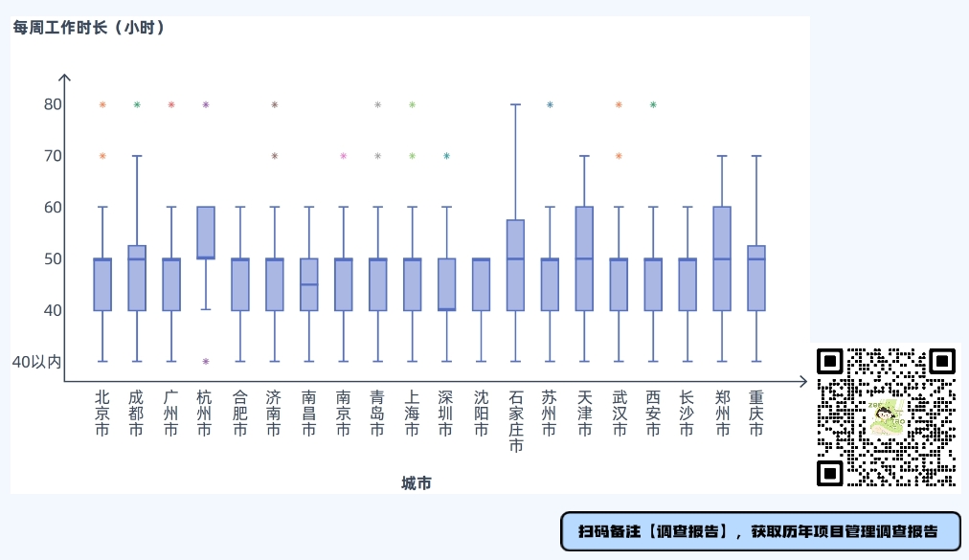
Task: Click the 杭州市 low outlier star marker
Action: tap(206, 362)
